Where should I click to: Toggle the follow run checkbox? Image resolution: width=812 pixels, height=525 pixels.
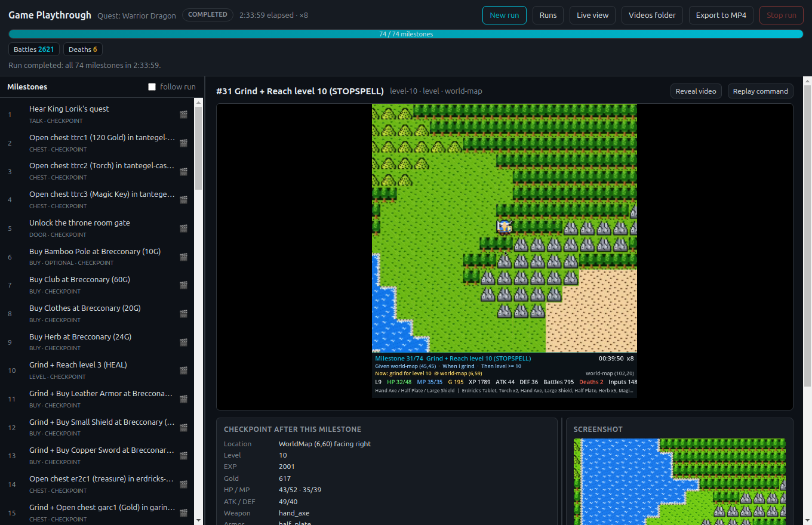(x=152, y=87)
